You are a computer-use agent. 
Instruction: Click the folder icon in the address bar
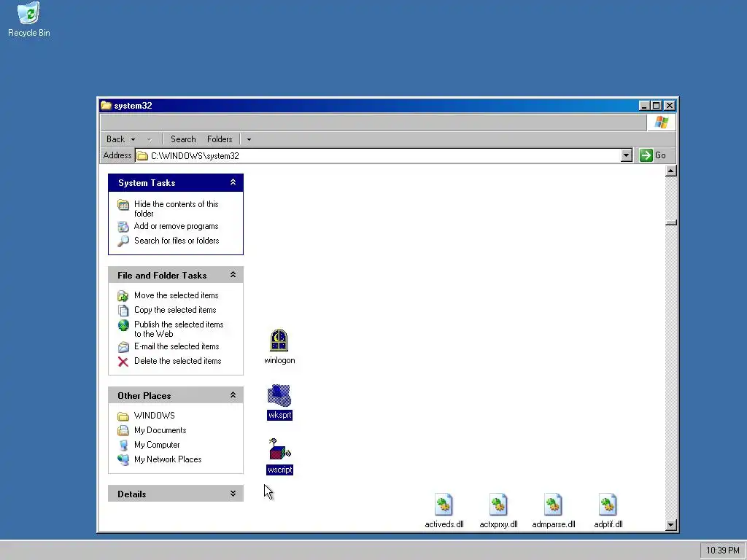coord(142,156)
